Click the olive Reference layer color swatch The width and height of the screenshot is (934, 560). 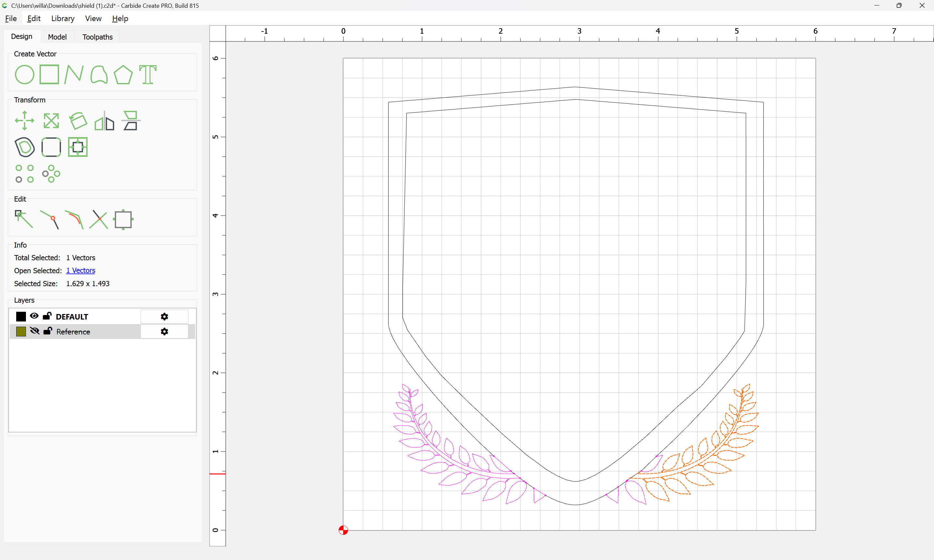(x=21, y=331)
